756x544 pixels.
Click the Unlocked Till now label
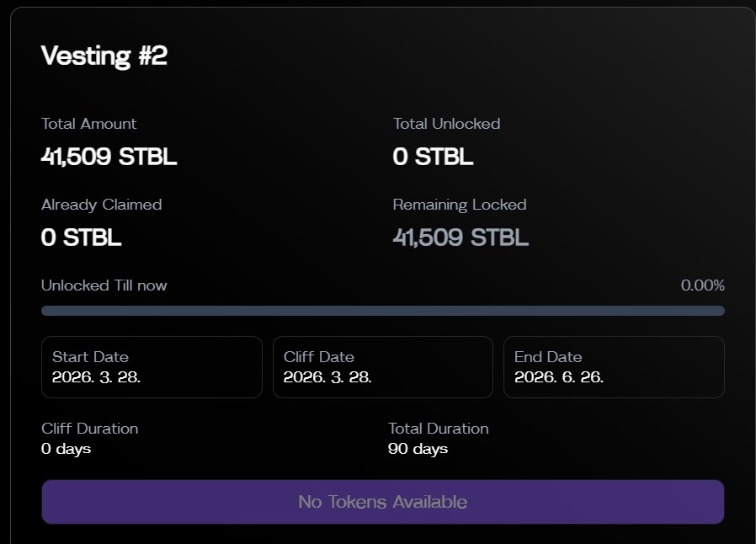104,285
